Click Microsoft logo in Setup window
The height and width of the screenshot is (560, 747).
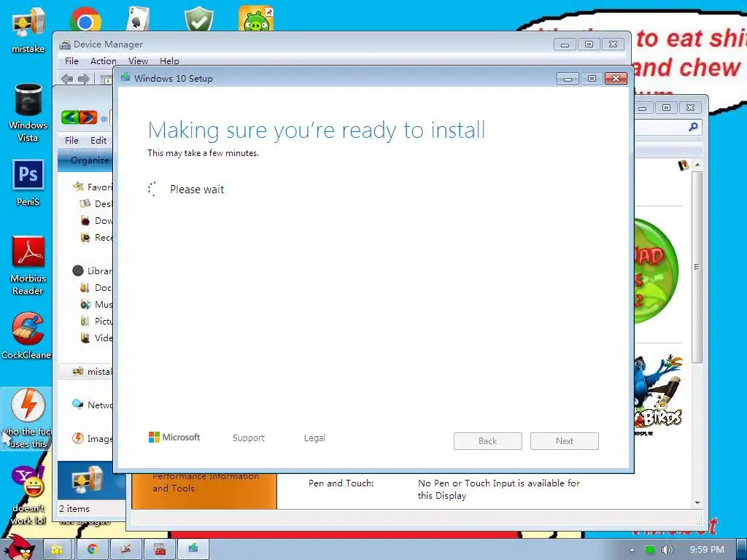pyautogui.click(x=174, y=437)
